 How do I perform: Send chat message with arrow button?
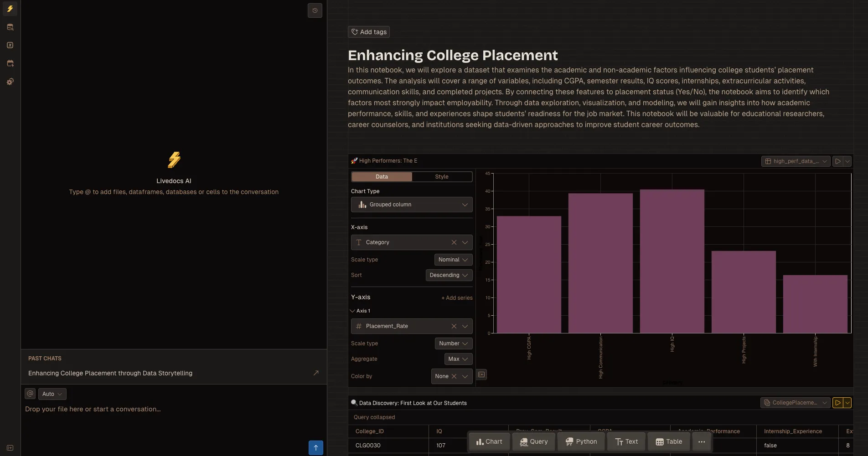[315, 447]
